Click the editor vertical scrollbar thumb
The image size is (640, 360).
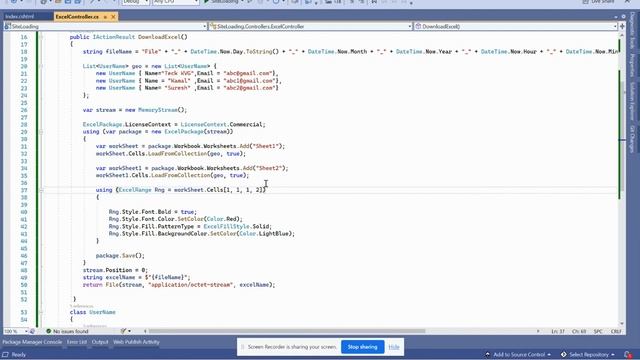tap(622, 137)
